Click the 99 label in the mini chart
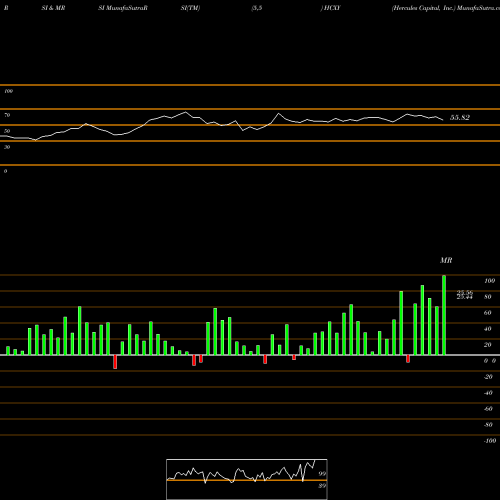Image resolution: width=500 pixels, height=500 pixels. coord(322,474)
